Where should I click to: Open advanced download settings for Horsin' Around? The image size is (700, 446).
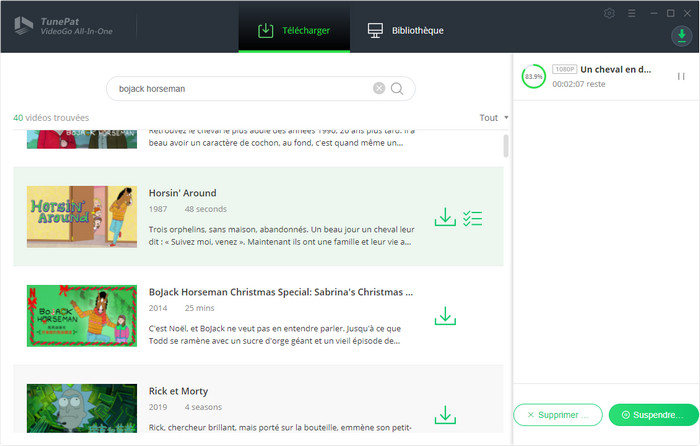pos(472,218)
